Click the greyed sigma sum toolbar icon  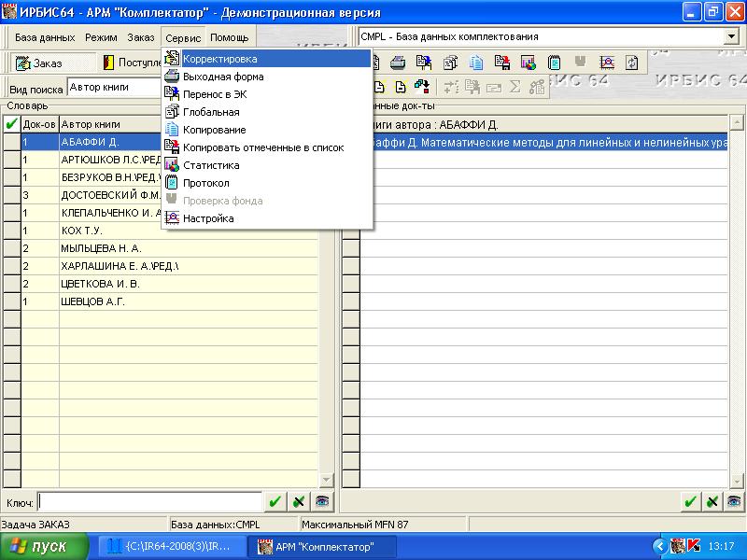tap(515, 87)
